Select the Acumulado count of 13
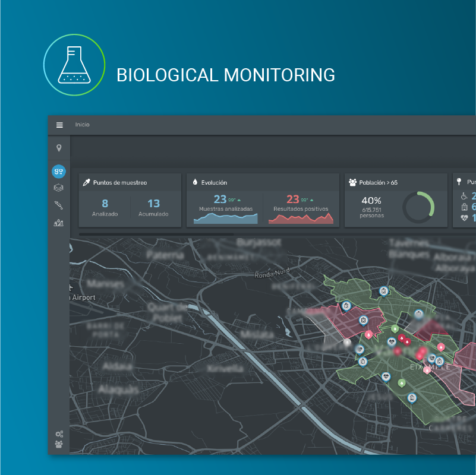Viewport: 476px width, 475px height. point(153,204)
